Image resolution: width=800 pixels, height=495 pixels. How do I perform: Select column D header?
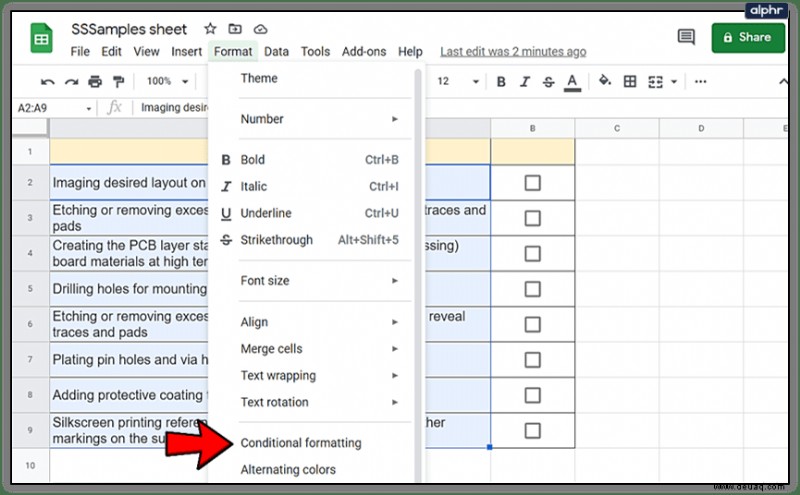[x=701, y=128]
